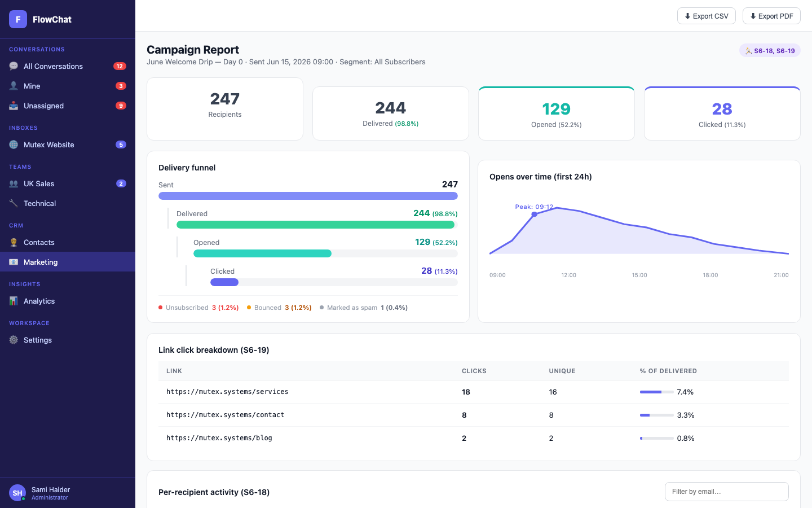The width and height of the screenshot is (812, 508).
Task: Click the 2 badge next to UK Sales
Action: (x=121, y=183)
